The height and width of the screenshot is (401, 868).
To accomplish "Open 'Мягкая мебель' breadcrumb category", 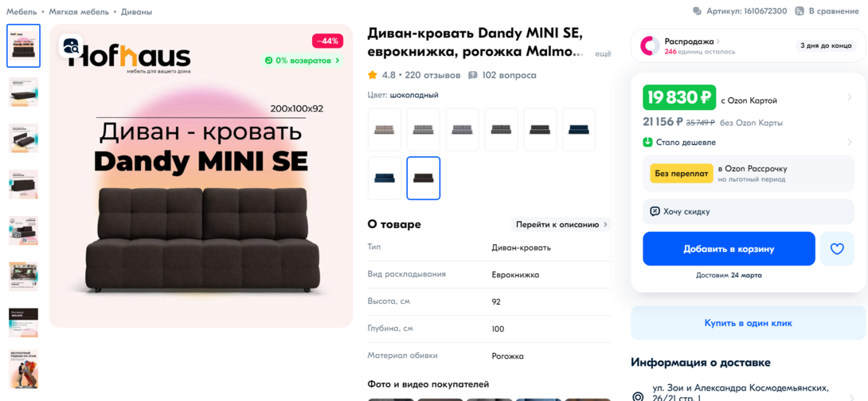I will click(x=80, y=12).
